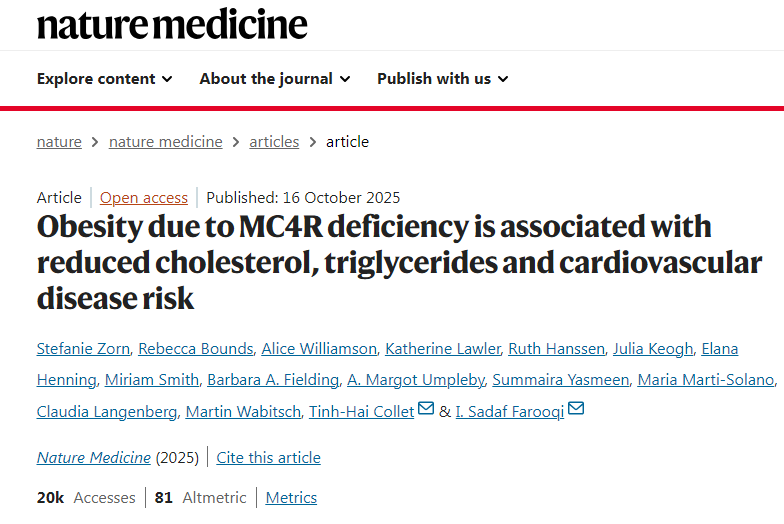This screenshot has height=524, width=784.
Task: Open author Maria Marti-Solano's details
Action: point(705,380)
